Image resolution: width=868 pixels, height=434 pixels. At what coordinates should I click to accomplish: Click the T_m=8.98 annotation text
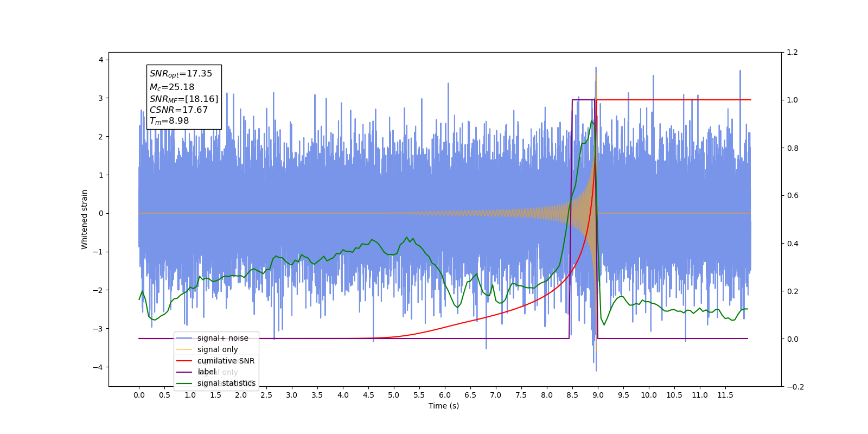(x=169, y=121)
